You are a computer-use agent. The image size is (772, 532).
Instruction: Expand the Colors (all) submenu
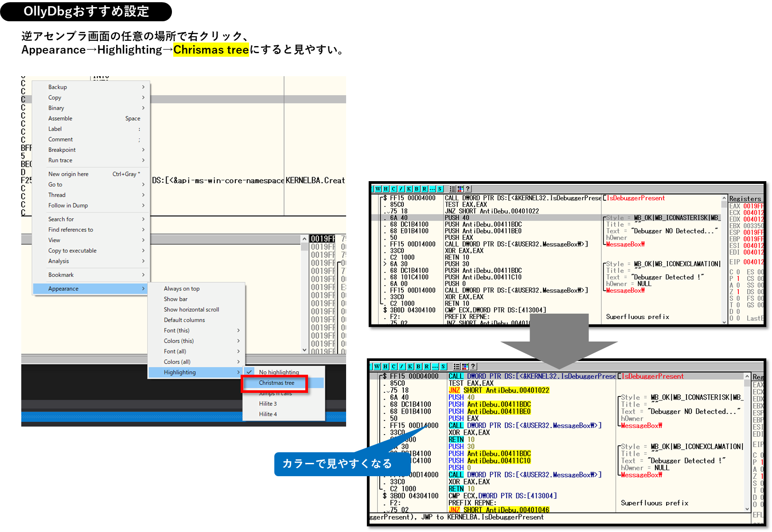(x=196, y=362)
